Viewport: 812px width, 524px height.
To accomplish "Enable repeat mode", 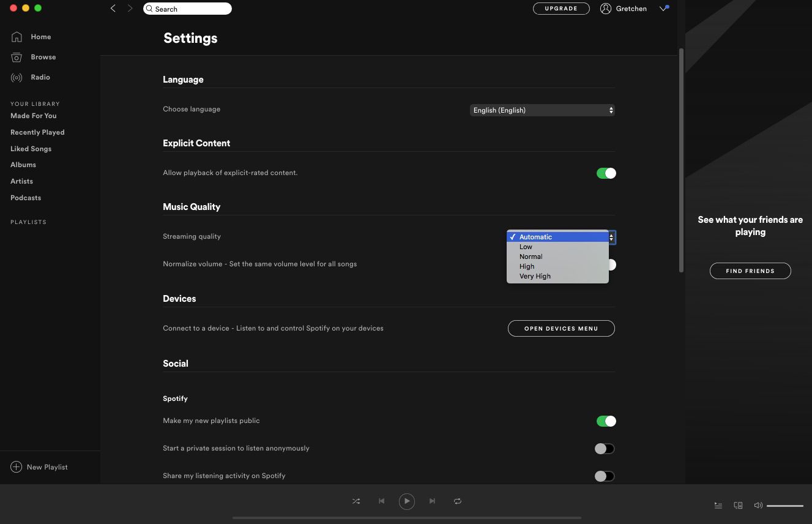I will (457, 501).
